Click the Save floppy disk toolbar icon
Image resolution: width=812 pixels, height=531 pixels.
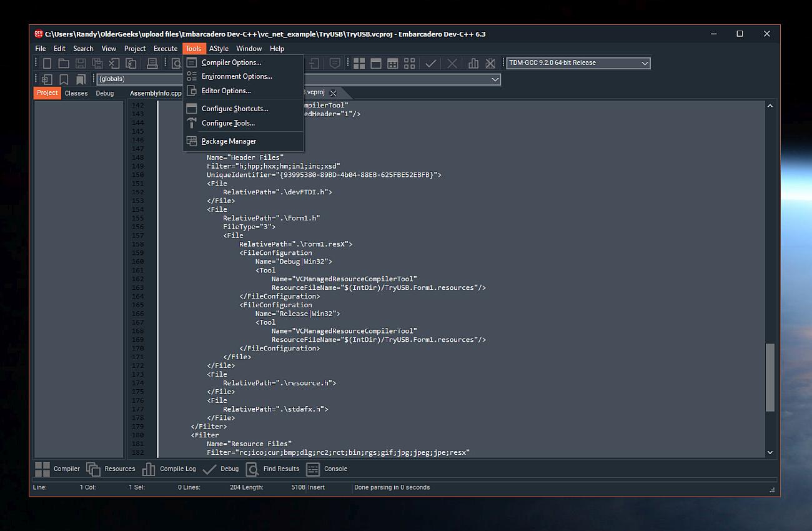tap(81, 63)
